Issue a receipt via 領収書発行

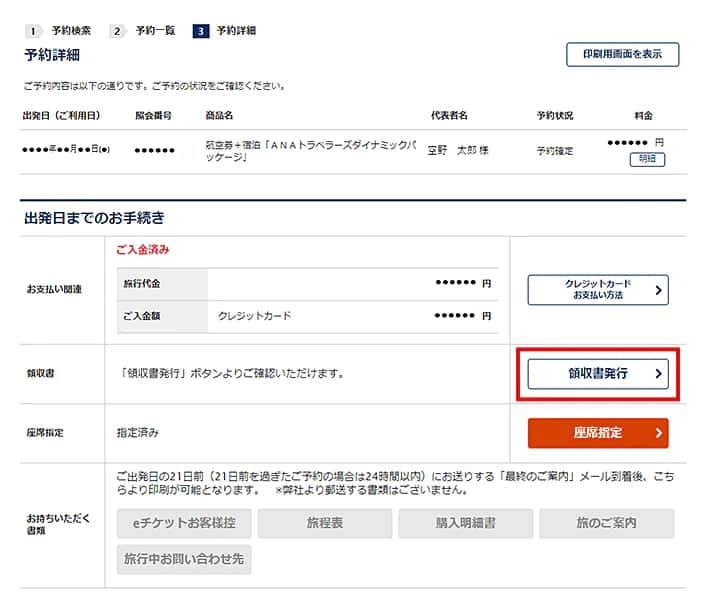[598, 374]
